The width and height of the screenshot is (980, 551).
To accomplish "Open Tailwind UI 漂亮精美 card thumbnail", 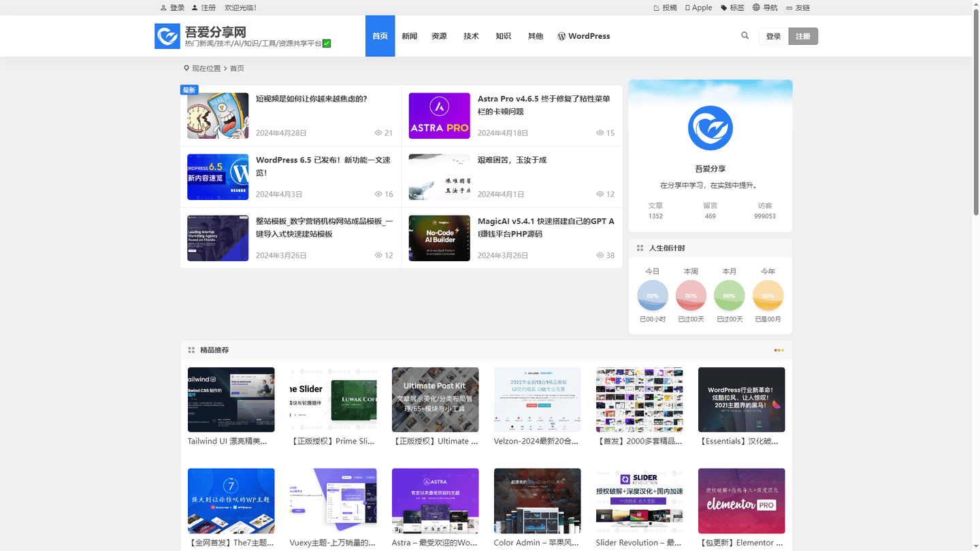I will pos(231,399).
